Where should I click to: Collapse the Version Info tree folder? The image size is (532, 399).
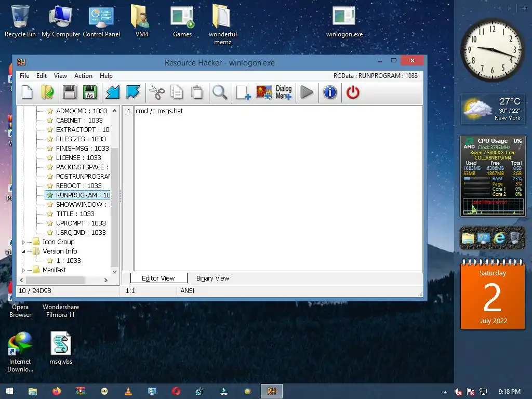coord(23,251)
